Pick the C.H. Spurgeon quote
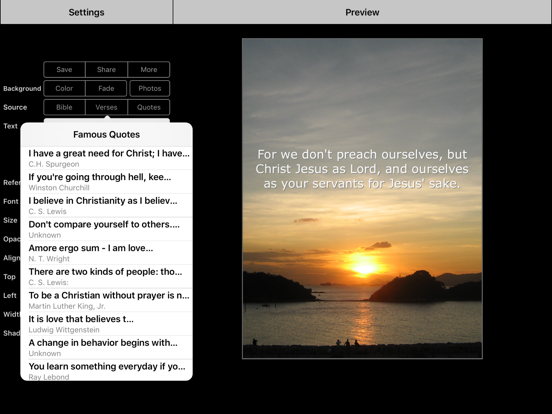Image resolution: width=552 pixels, height=414 pixels. (107, 158)
